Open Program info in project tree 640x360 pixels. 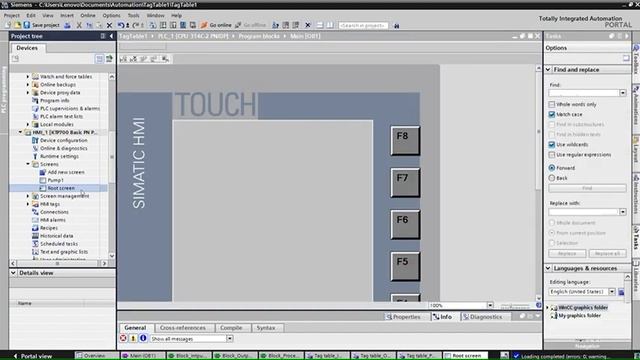pyautogui.click(x=54, y=100)
